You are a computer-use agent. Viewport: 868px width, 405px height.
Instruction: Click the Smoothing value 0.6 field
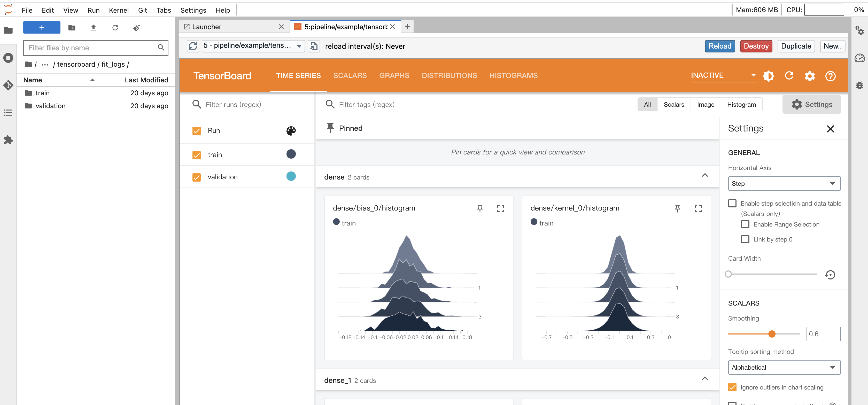[823, 334]
